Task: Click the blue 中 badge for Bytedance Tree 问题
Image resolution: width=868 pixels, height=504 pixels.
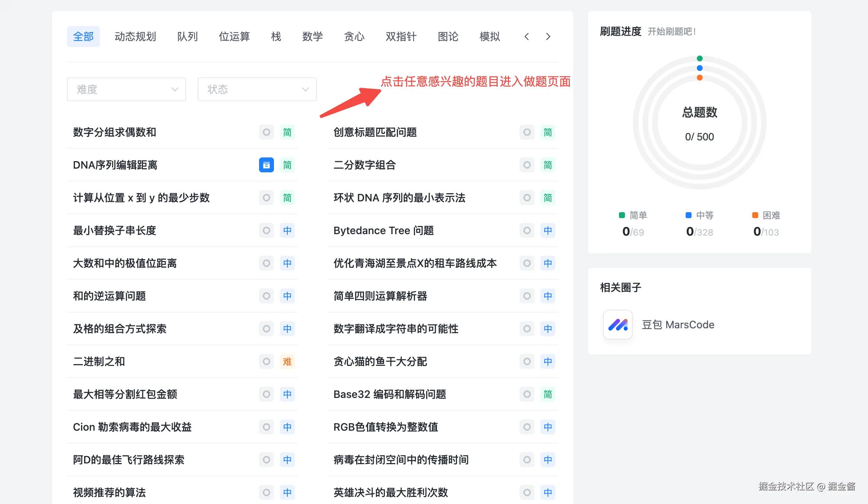Action: point(548,230)
